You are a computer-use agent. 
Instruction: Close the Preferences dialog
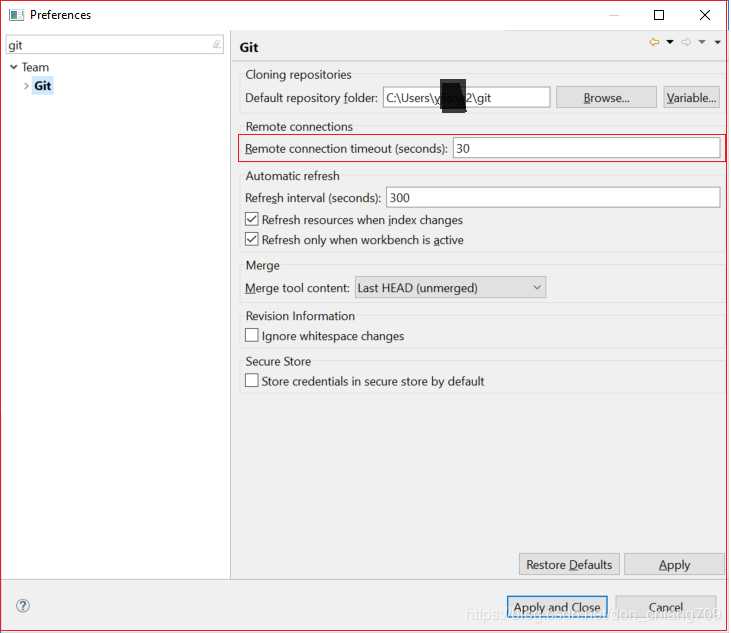pyautogui.click(x=705, y=15)
